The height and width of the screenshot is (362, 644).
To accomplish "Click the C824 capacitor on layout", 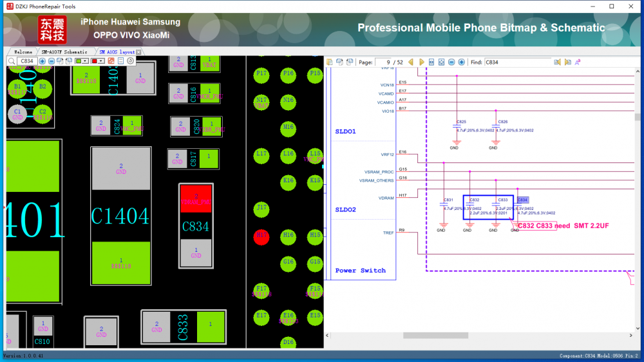I will tap(117, 126).
